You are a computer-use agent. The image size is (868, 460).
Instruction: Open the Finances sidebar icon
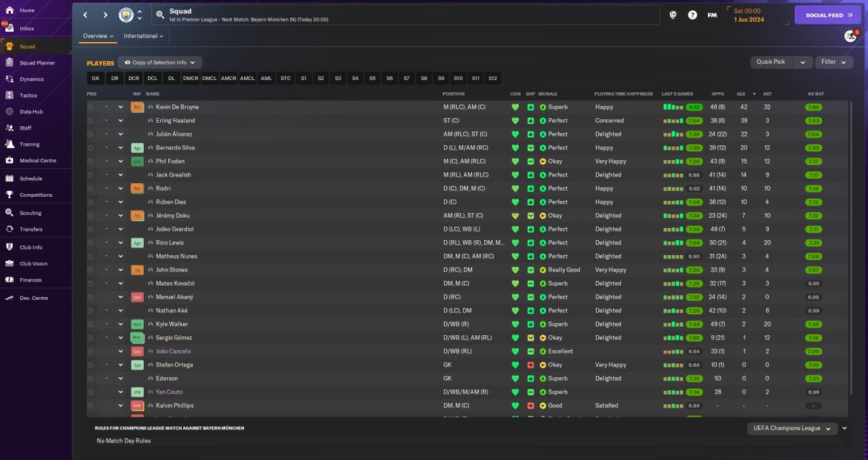click(9, 280)
